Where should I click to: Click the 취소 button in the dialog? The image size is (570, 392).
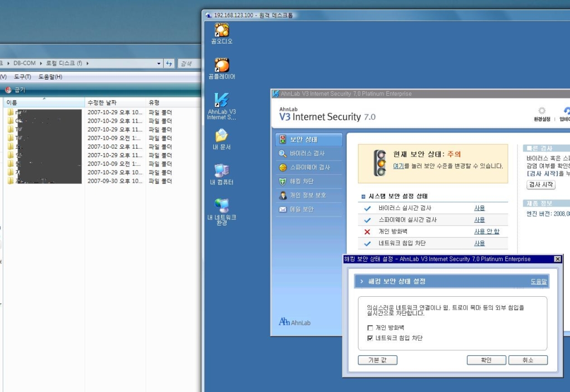click(x=528, y=360)
